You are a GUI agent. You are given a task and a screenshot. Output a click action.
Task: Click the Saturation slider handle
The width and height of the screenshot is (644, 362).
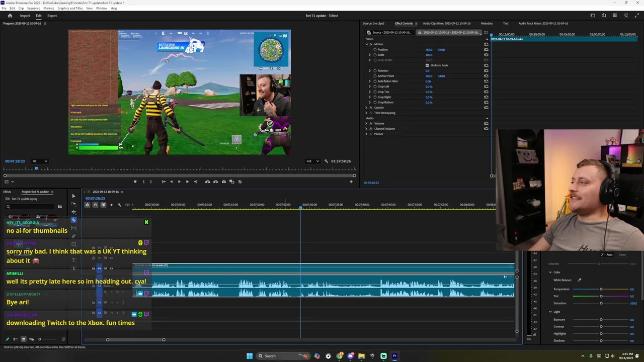601,303
